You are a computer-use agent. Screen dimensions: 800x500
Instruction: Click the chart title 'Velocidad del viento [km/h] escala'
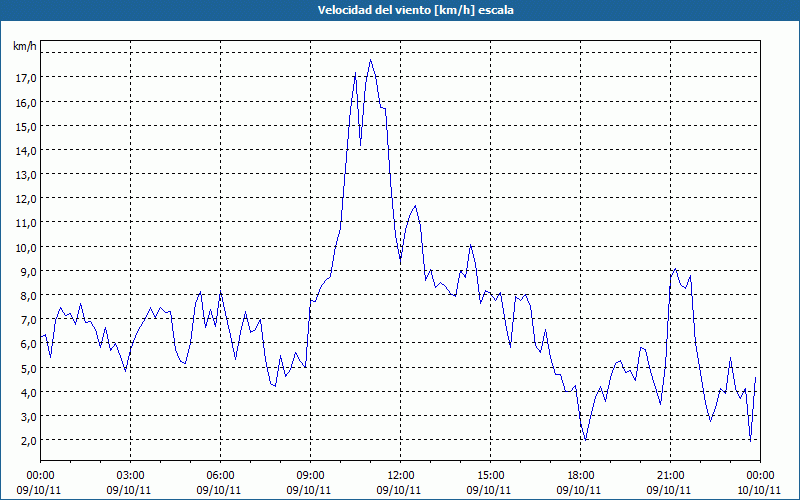click(415, 10)
